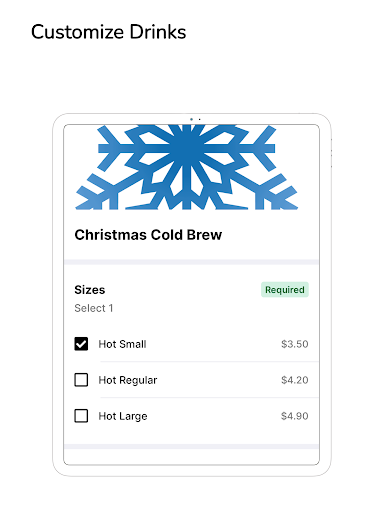Click the Sizes section heading

pos(90,290)
